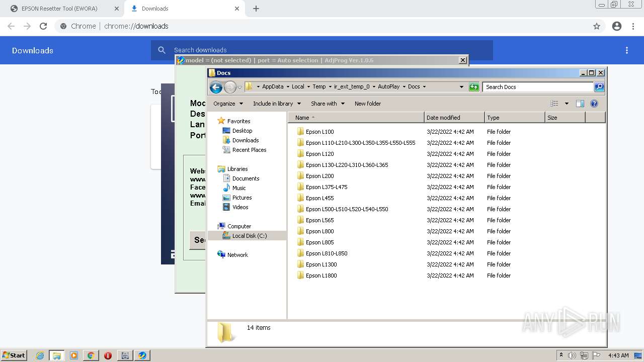Focus the Search Docs field

pos(538,87)
